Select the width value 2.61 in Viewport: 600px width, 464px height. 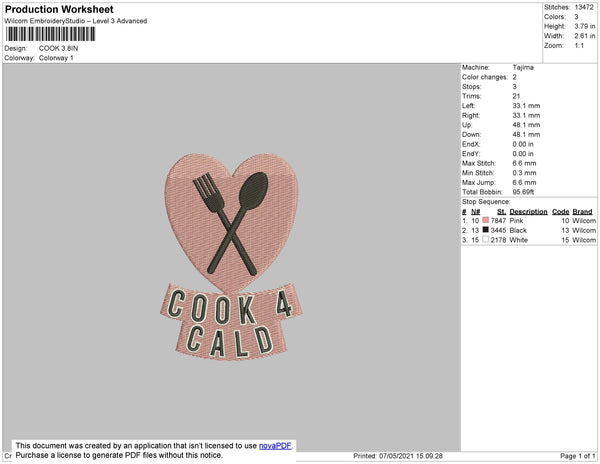click(585, 36)
